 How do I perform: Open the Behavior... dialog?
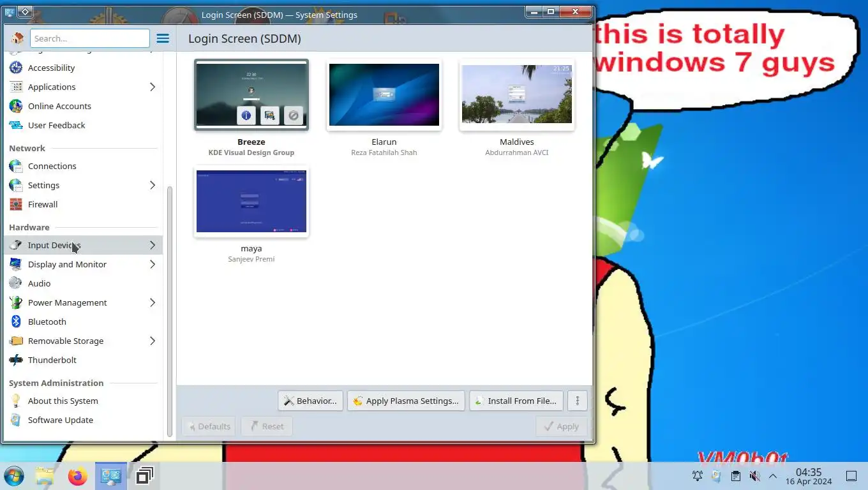coord(311,401)
